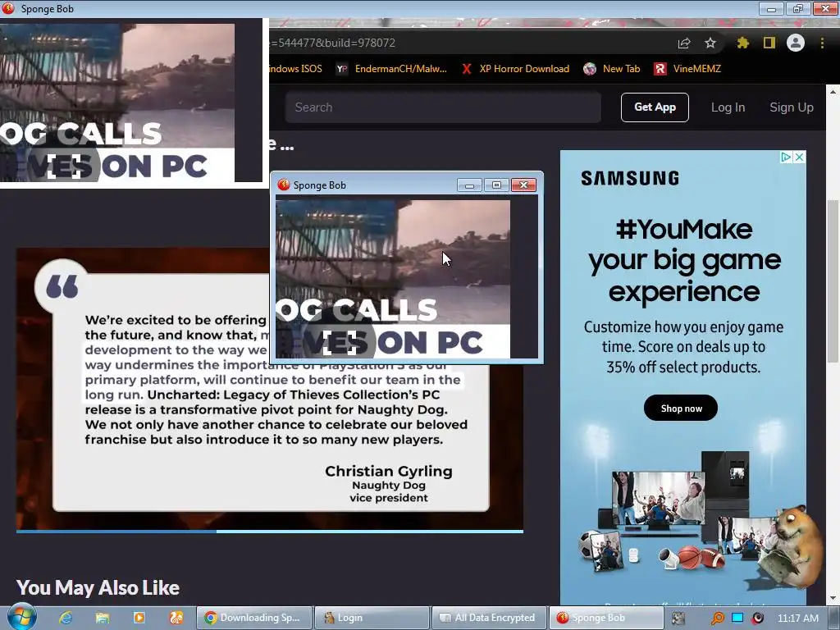Click the You May Also Like heading
840x630 pixels.
[98, 587]
